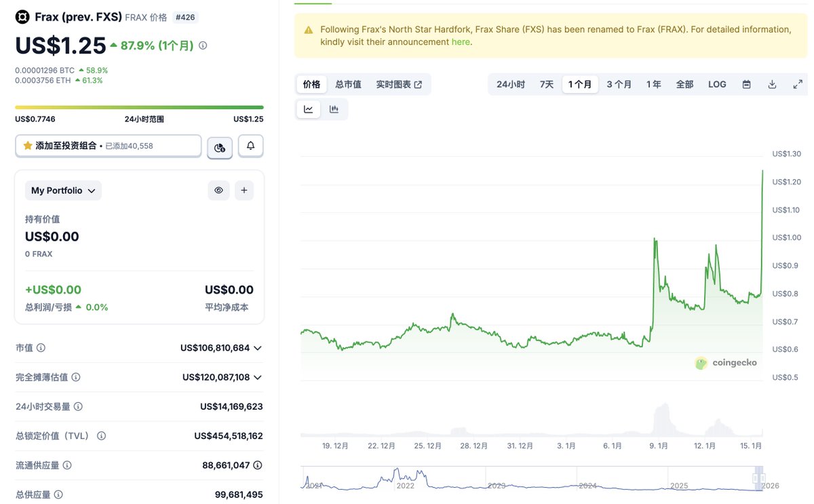Screen dimensions: 814x504
Task: Open the 实时图表 tab
Action: coord(399,85)
